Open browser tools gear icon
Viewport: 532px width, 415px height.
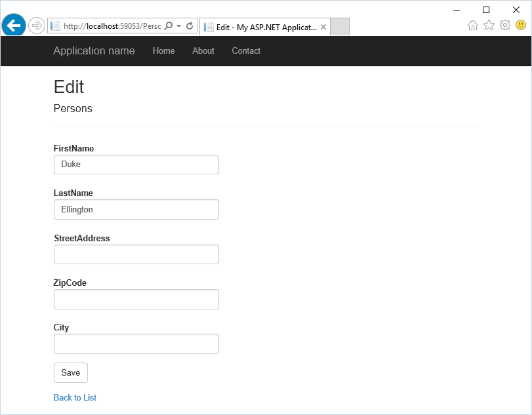[x=505, y=25]
